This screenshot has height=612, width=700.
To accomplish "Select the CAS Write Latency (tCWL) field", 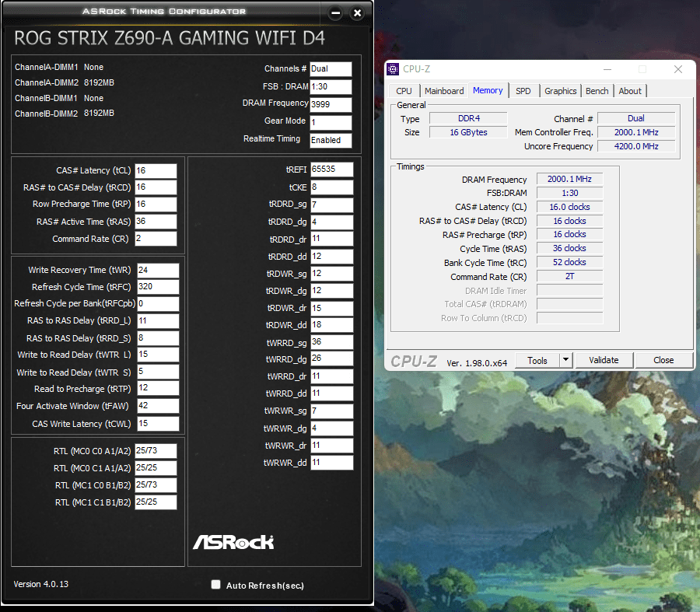I will pos(158,424).
